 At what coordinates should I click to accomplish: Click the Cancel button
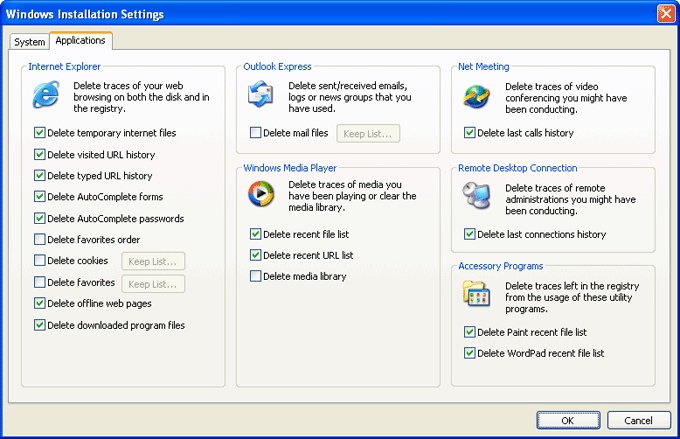coord(639,420)
